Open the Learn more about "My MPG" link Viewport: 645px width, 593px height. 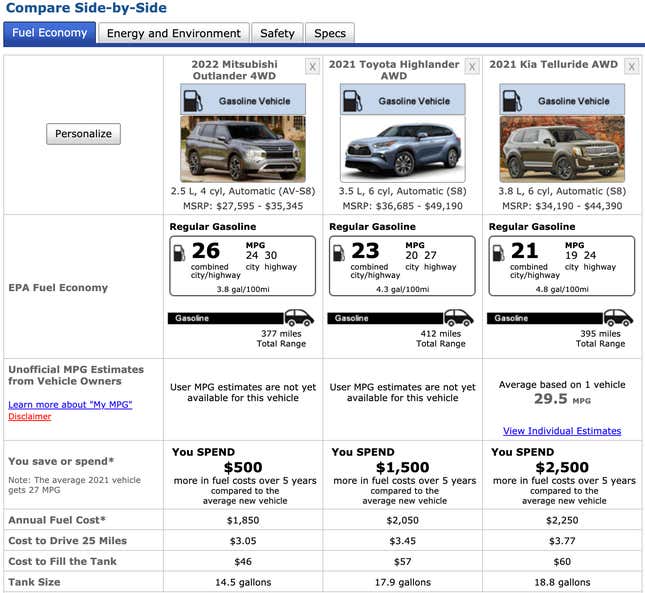(70, 405)
